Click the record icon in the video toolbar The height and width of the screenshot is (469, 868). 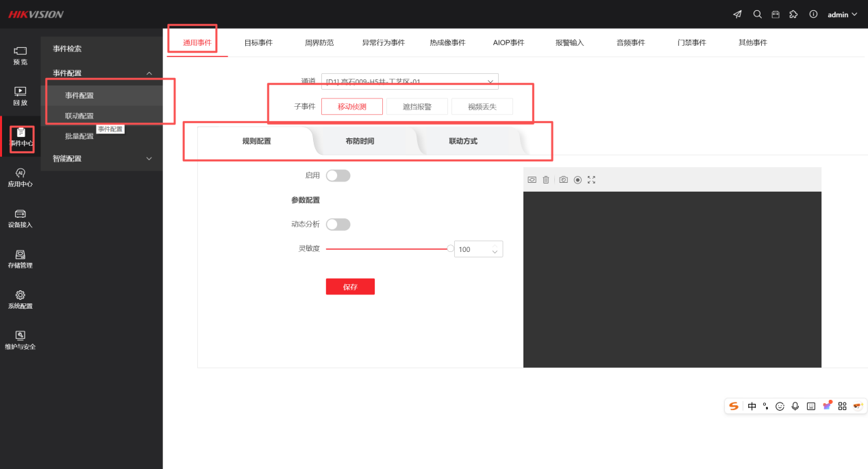pyautogui.click(x=578, y=179)
